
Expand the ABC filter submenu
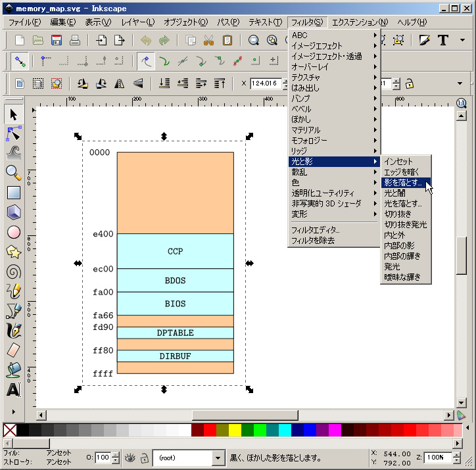334,35
